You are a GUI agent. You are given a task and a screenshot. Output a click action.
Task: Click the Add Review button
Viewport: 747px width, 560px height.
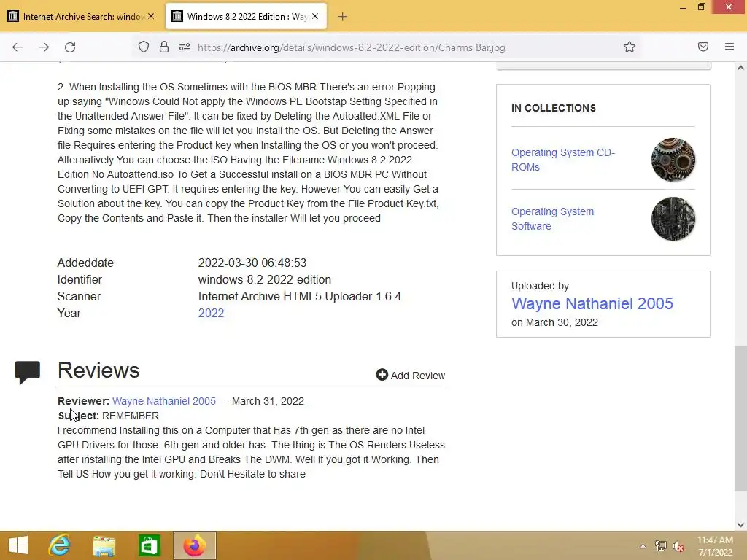410,376
